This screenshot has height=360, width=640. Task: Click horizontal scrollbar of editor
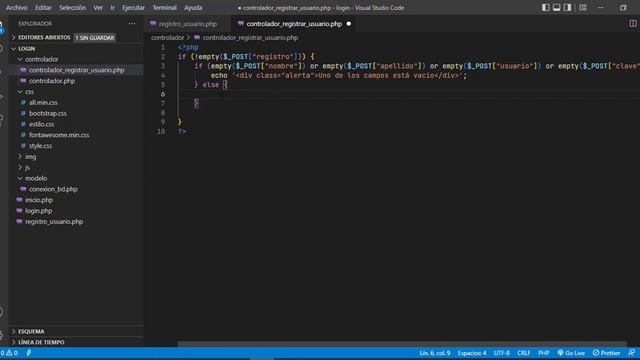402,344
